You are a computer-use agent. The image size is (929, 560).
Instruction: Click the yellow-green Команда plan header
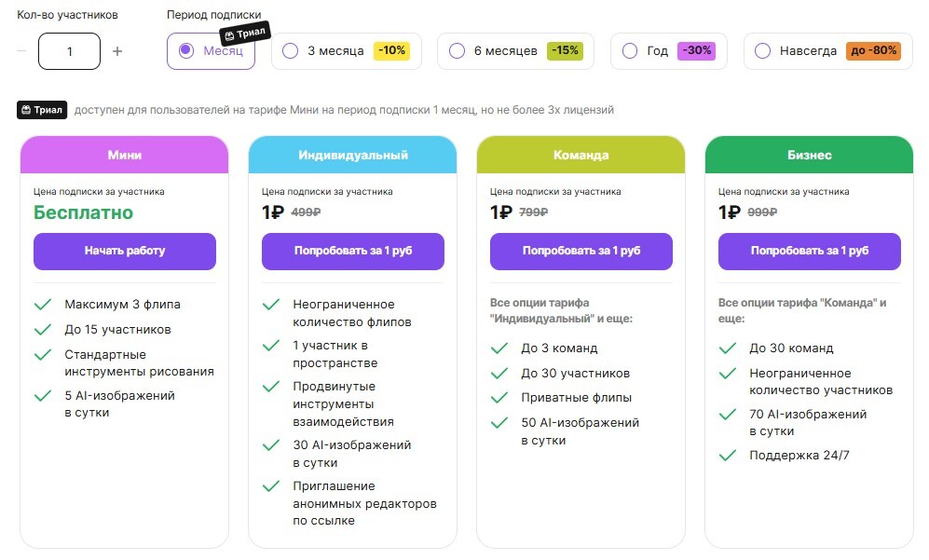[581, 155]
